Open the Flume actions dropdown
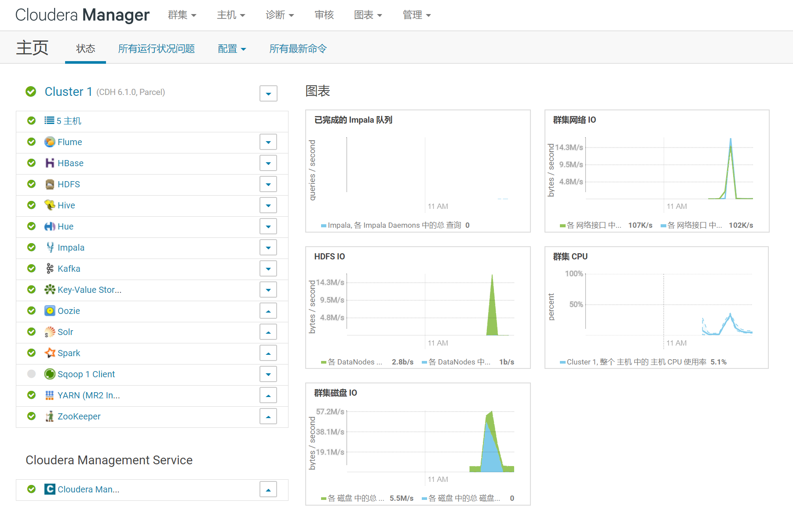This screenshot has height=532, width=793. pos(268,142)
